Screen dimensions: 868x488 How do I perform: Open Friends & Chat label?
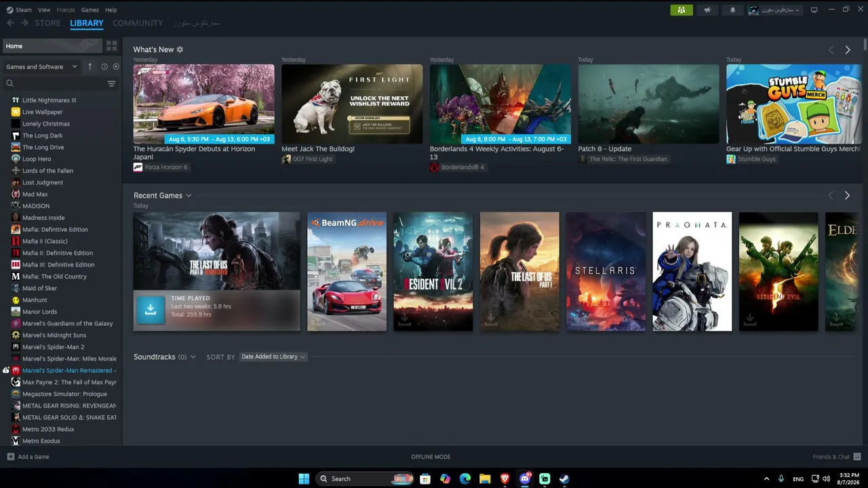click(831, 457)
